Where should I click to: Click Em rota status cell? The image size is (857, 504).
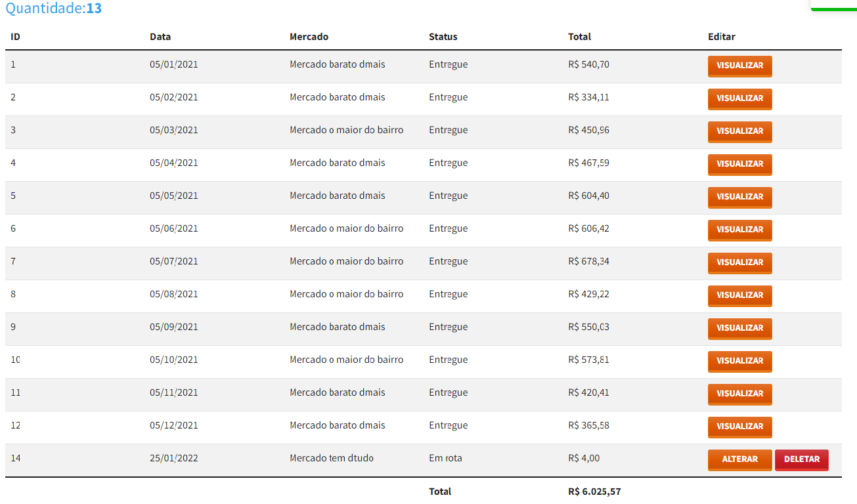[x=445, y=458]
